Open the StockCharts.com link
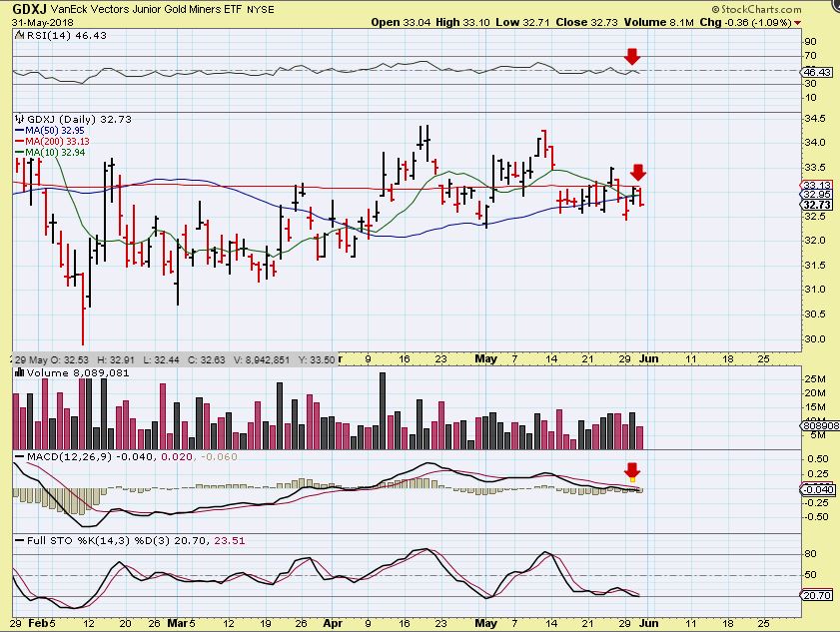 756,9
